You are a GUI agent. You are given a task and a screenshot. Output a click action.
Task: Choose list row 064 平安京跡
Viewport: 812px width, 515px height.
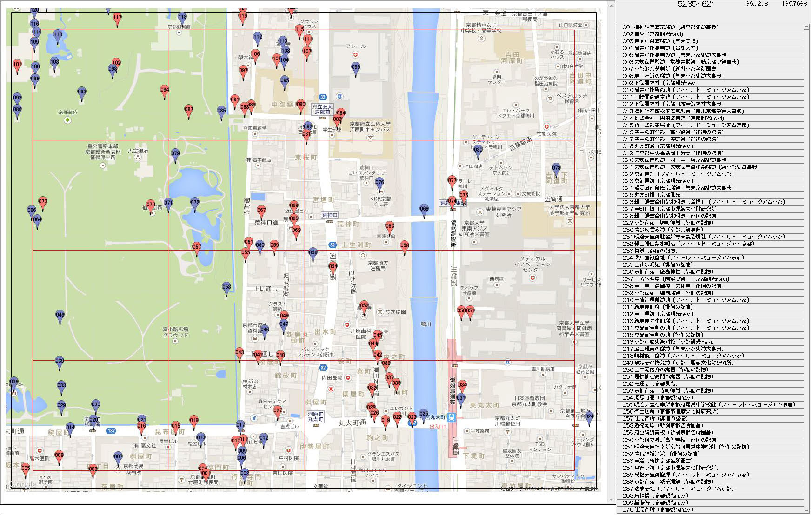711,468
